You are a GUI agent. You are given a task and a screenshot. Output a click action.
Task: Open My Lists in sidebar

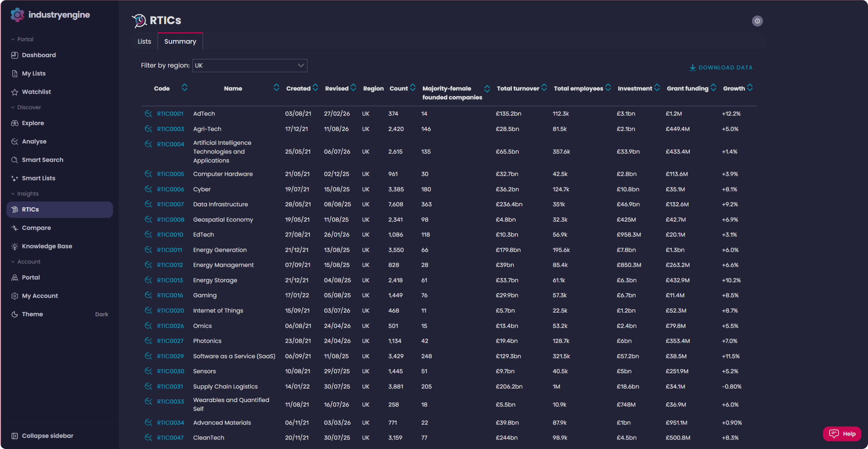click(59, 74)
